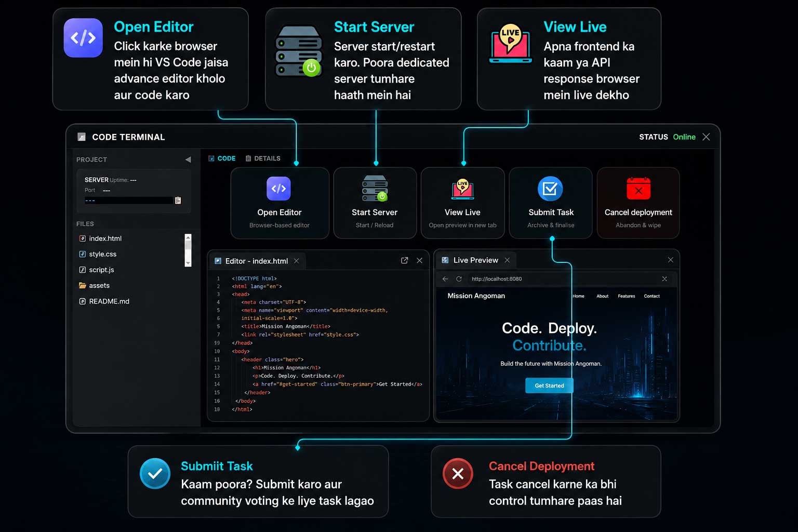Close the editor panel

point(419,260)
